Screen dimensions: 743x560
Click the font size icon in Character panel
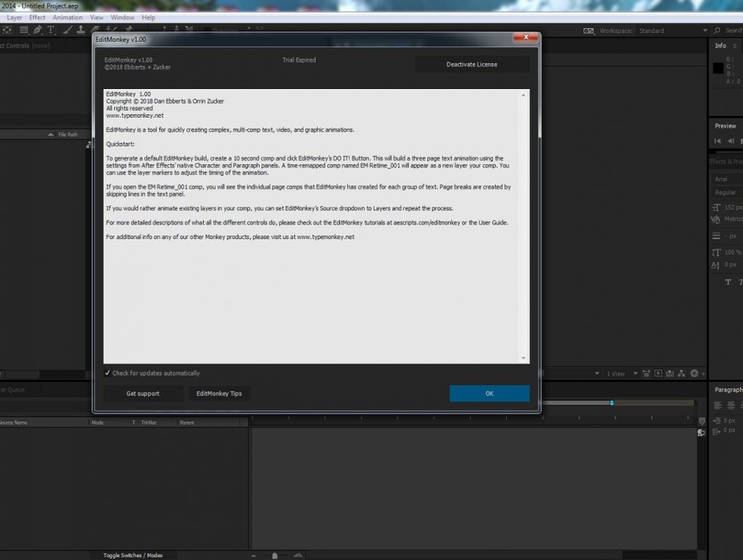tap(716, 208)
